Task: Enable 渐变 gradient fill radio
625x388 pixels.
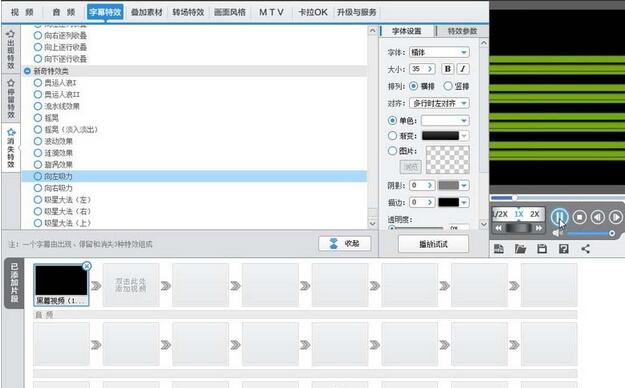Action: coord(392,136)
